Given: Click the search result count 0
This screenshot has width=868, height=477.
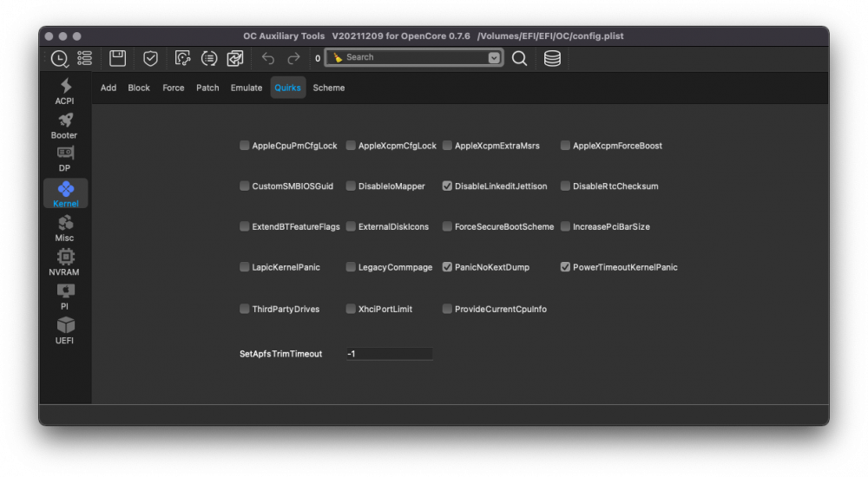Looking at the screenshot, I should (317, 58).
